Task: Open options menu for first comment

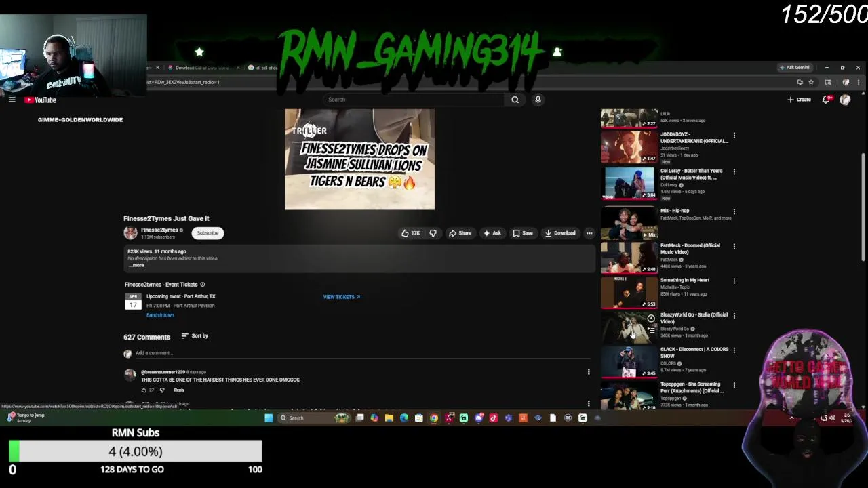Action: [x=589, y=372]
